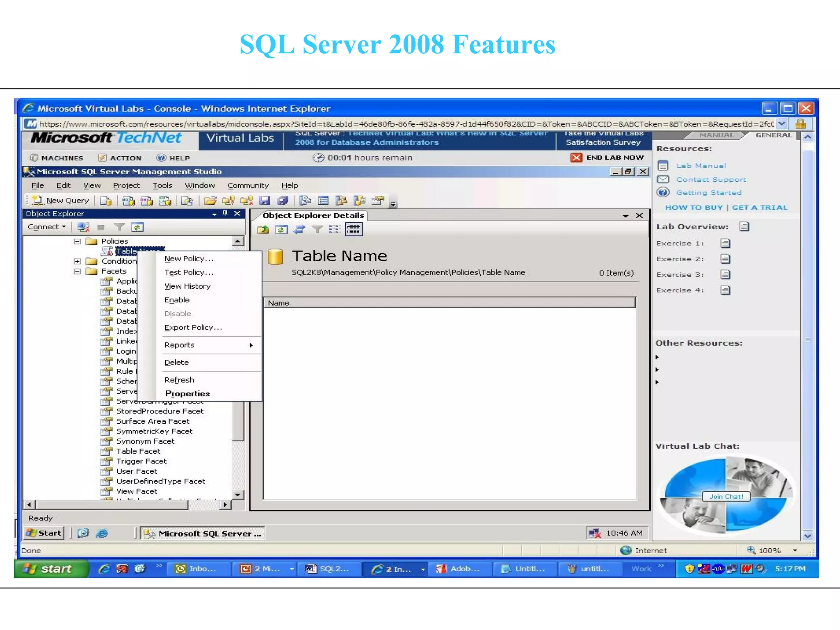Choose Properties in the context menu
The width and height of the screenshot is (840, 630).
pos(187,393)
